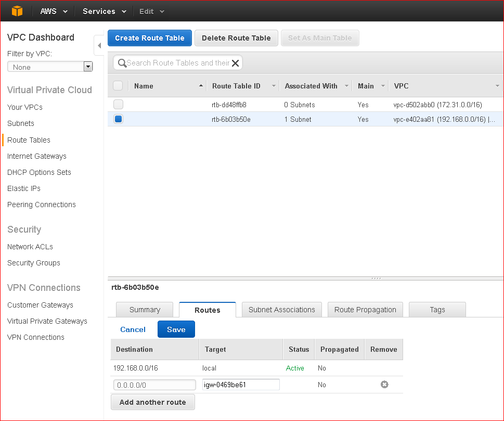Click the Propagated column header
Image resolution: width=504 pixels, height=421 pixels.
pos(340,349)
